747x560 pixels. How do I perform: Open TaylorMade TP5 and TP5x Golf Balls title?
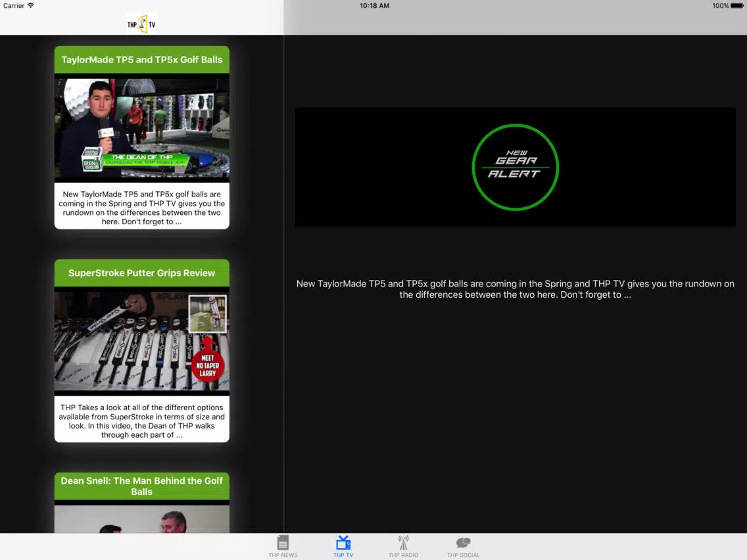(142, 60)
